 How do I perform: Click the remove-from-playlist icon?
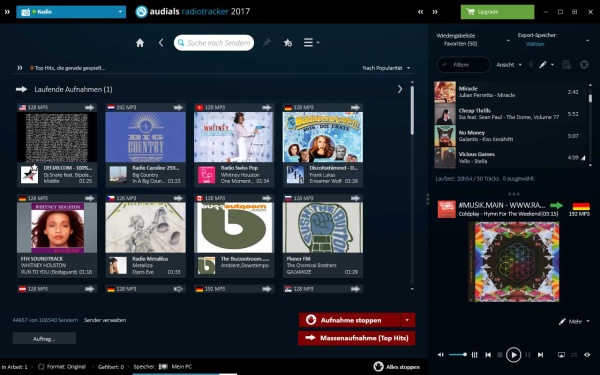point(566,65)
